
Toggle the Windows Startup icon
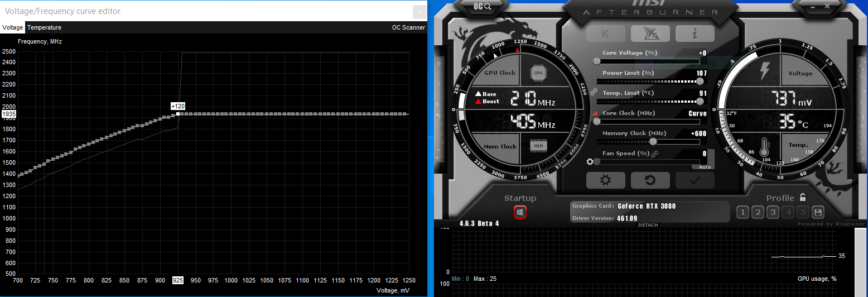pyautogui.click(x=520, y=212)
